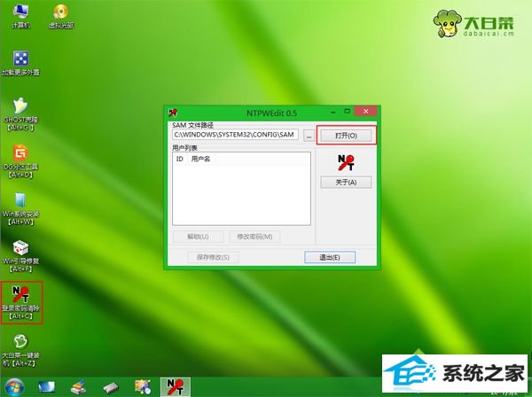The width and height of the screenshot is (532, 397).
Task: Select the 大白菜一键装机 [Alt+Z] desktop icon
Action: click(20, 350)
